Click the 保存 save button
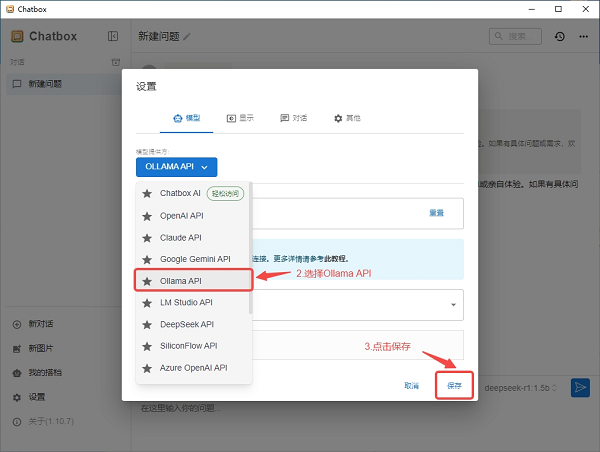This screenshot has width=600, height=452. click(x=454, y=385)
